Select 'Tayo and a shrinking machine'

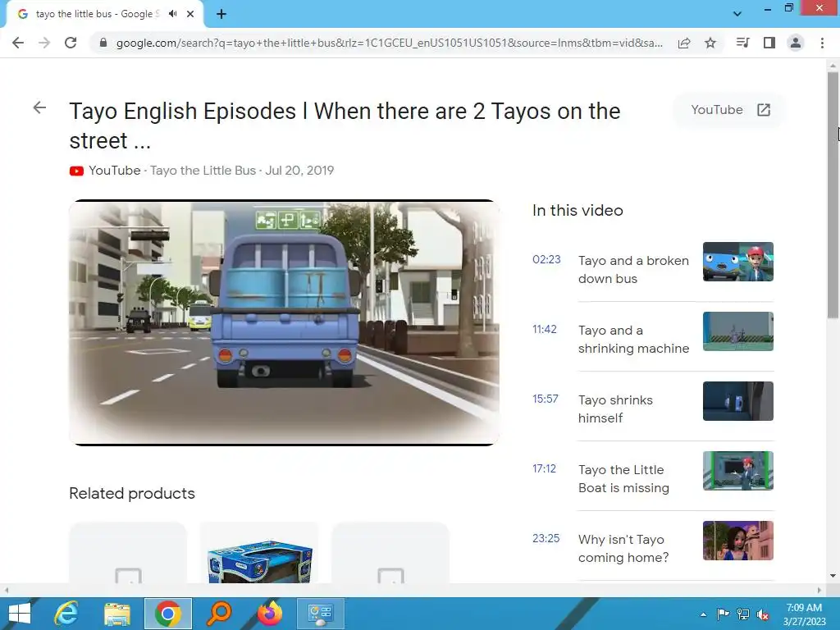(633, 339)
